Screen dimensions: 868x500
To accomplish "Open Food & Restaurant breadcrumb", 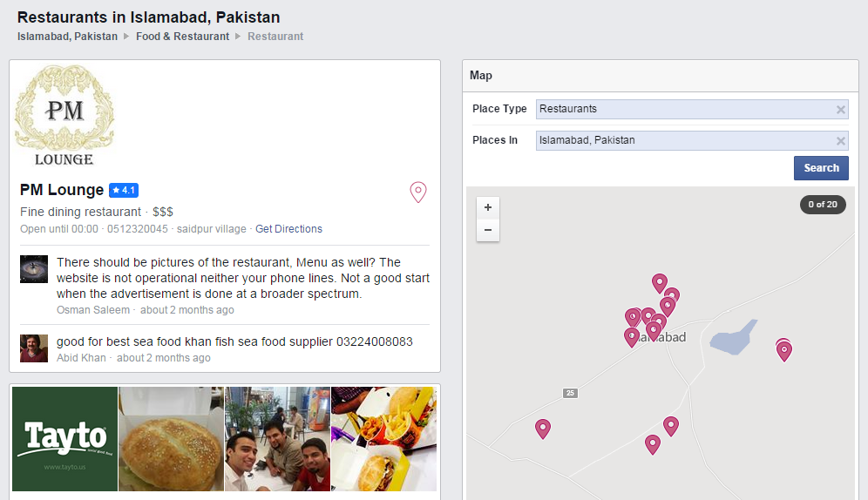I will click(x=182, y=37).
